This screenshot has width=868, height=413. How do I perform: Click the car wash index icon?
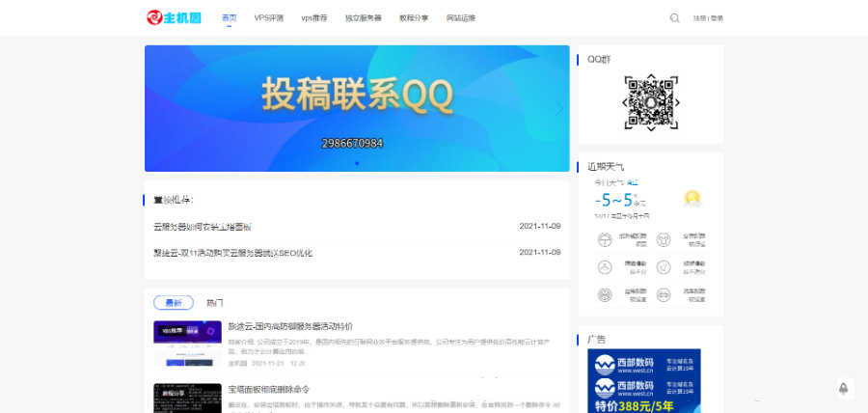tap(664, 293)
